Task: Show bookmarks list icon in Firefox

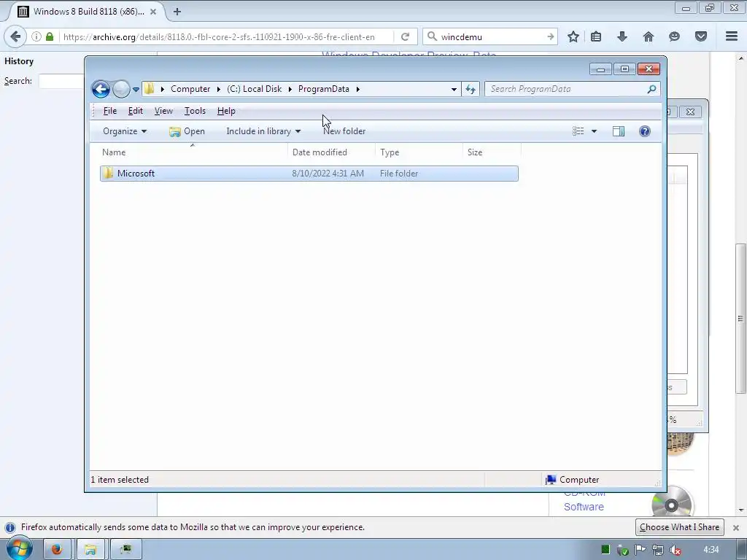Action: pos(596,36)
